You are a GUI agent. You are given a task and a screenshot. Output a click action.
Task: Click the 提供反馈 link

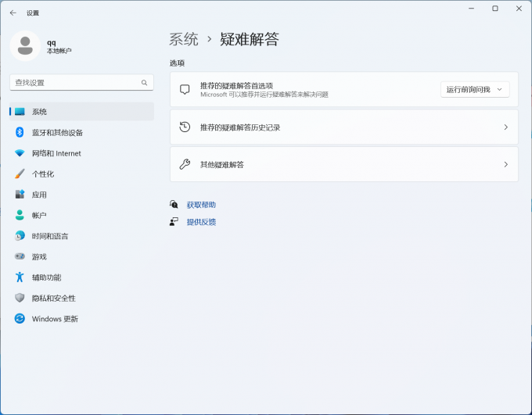(201, 222)
